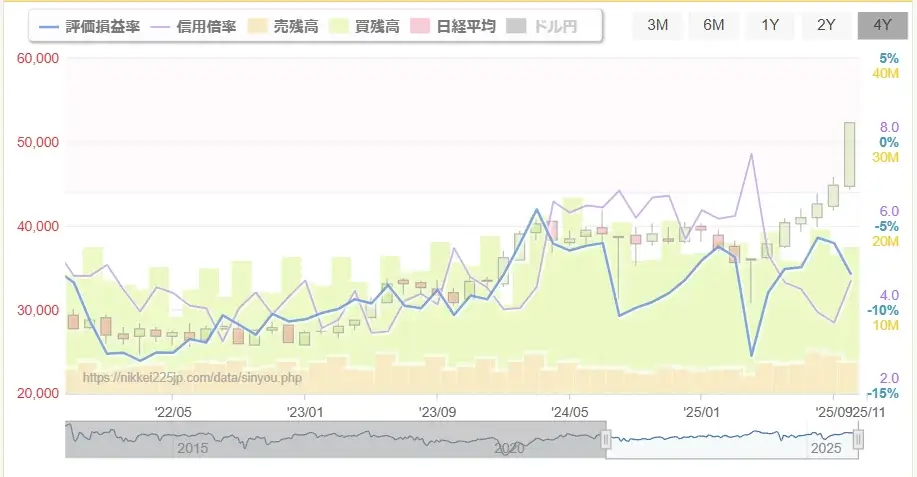This screenshot has width=917, height=477.
Task: Click the tallest latest candlestick at right edge
Action: 849,154
